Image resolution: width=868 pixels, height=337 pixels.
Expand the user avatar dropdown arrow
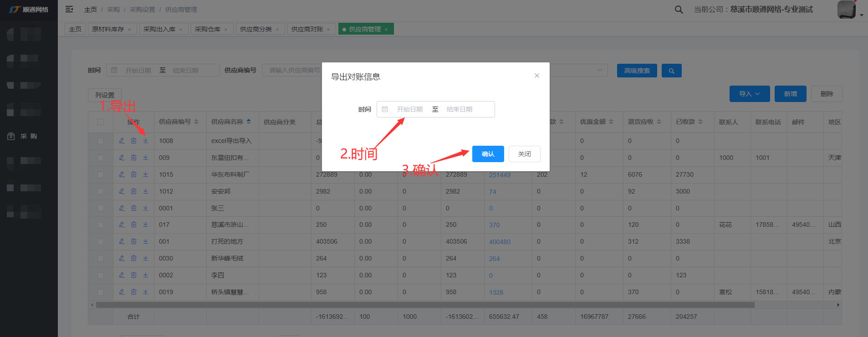(x=861, y=15)
